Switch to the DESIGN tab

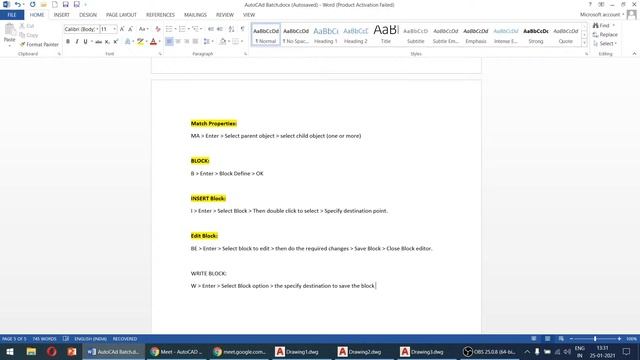[88, 15]
